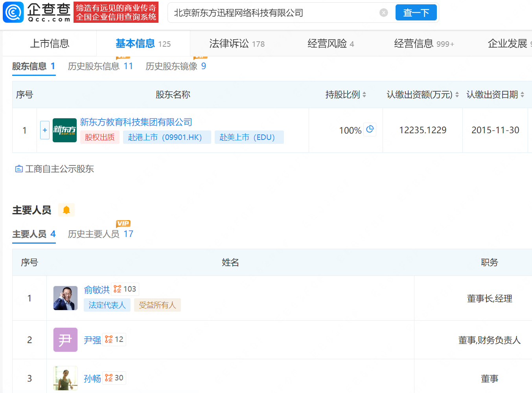Viewport: 532px width, 393px height.
Task: Sort by 认缴出资日期 column
Action: coord(522,95)
